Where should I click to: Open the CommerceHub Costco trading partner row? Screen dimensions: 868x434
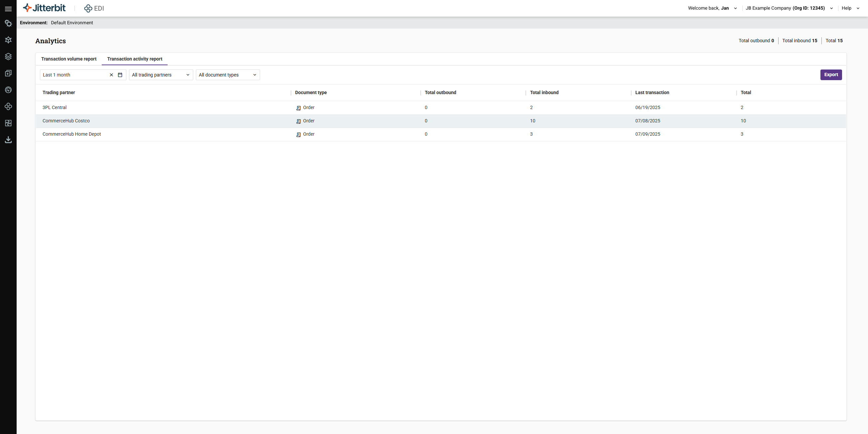point(66,121)
